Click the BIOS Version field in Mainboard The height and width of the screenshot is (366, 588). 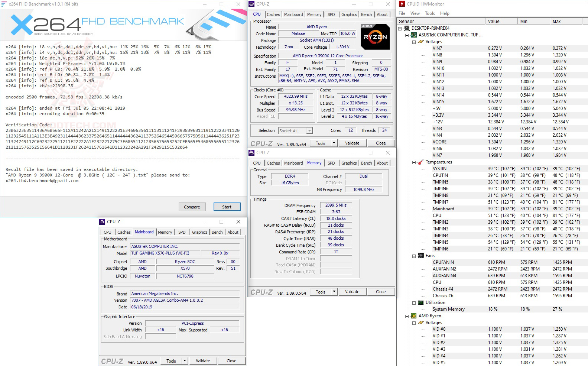coord(185,300)
